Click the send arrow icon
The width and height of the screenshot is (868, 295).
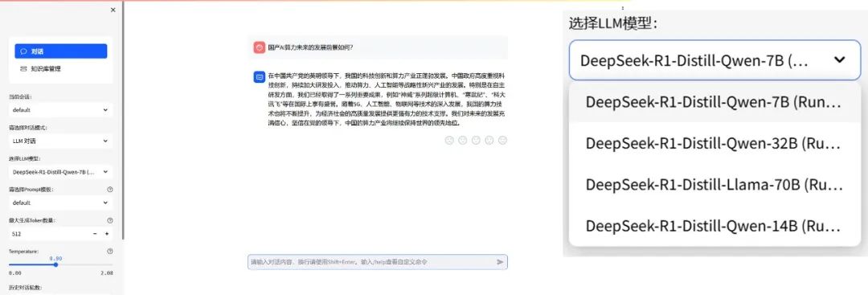[x=501, y=262]
